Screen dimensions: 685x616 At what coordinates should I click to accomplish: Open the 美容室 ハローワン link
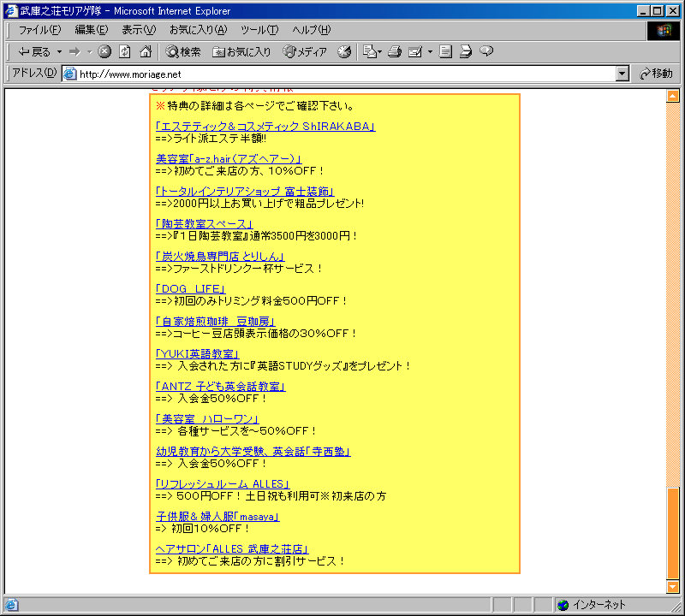pyautogui.click(x=207, y=419)
